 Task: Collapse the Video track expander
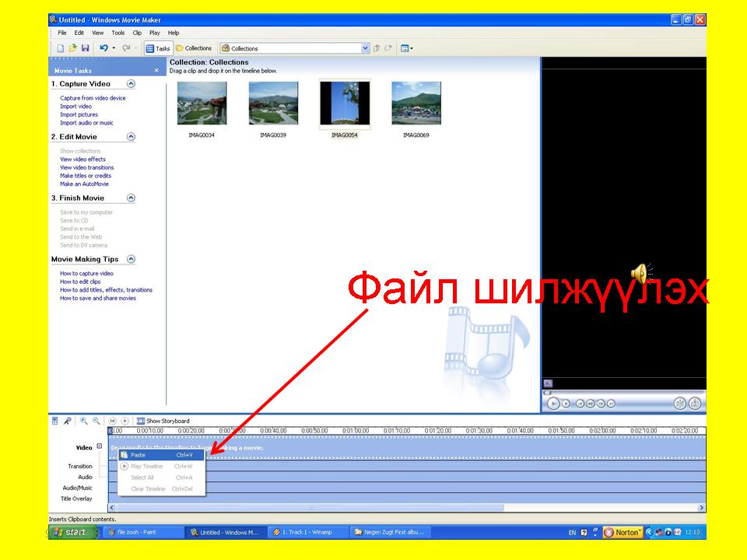[100, 446]
